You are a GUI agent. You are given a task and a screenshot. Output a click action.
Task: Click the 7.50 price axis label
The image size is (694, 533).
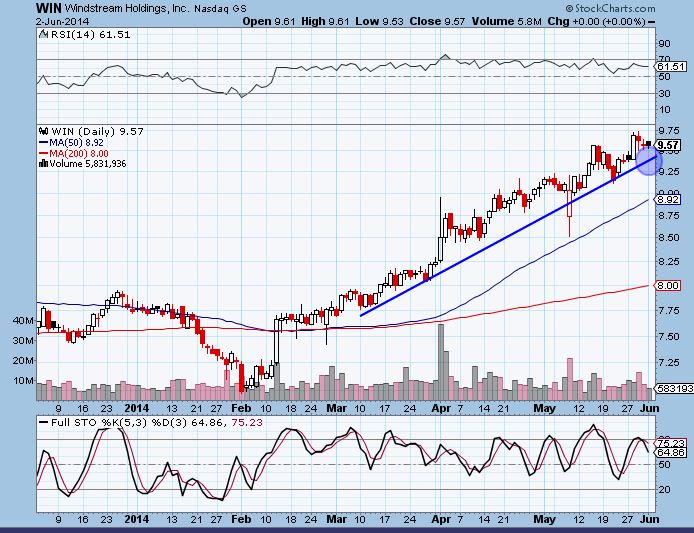(669, 336)
